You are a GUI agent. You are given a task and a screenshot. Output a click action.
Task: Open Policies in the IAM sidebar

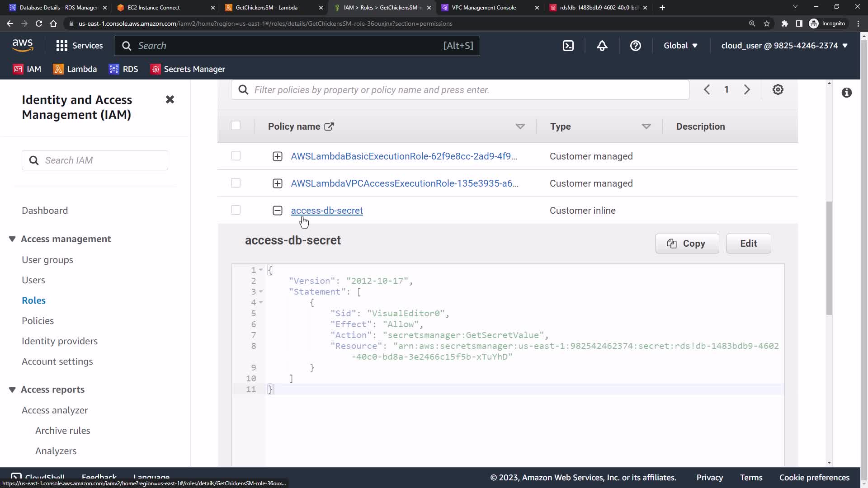tap(38, 321)
